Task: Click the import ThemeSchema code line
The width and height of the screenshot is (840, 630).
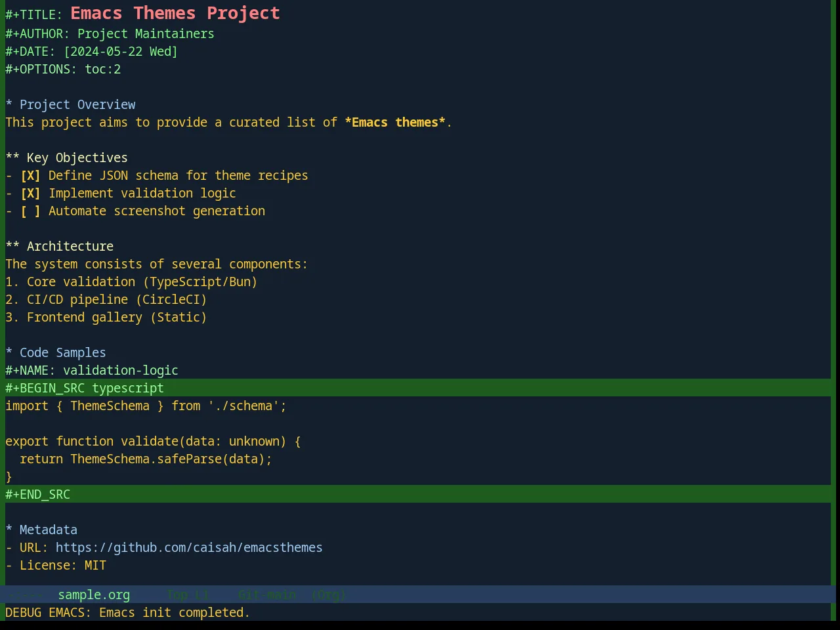Action: click(x=146, y=406)
